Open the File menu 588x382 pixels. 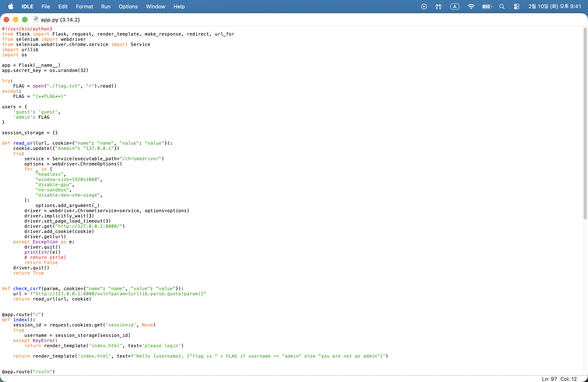click(x=45, y=7)
